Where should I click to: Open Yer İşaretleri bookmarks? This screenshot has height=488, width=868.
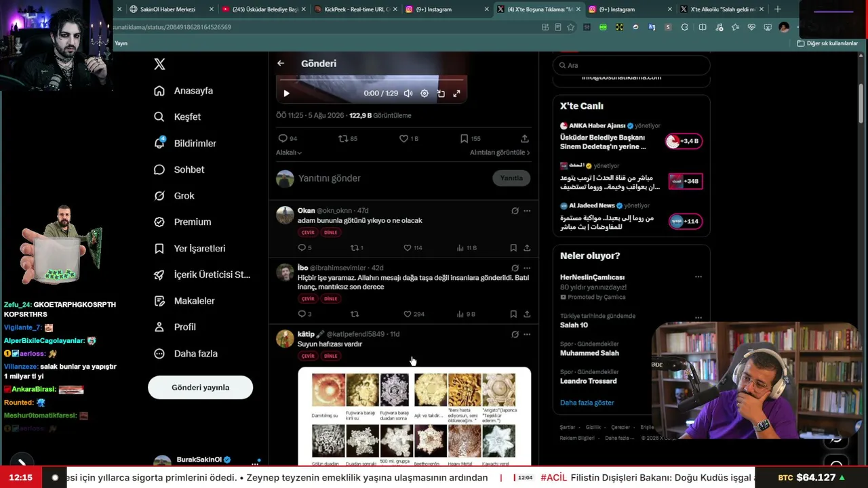coord(190,249)
